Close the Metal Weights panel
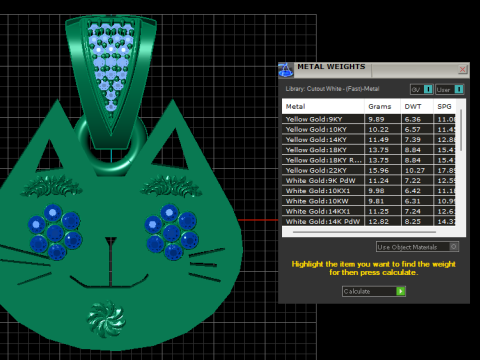The height and width of the screenshot is (360, 480). [462, 69]
